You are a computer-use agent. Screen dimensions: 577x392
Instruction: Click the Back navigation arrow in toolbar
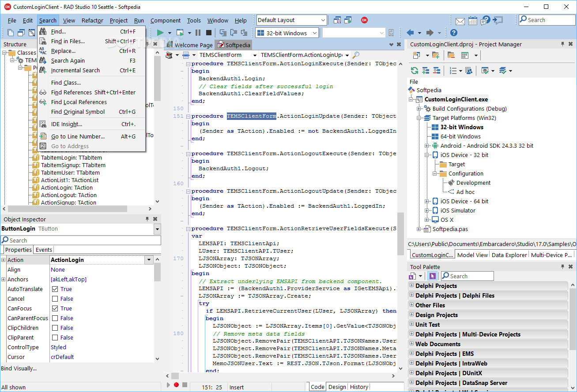(410, 33)
